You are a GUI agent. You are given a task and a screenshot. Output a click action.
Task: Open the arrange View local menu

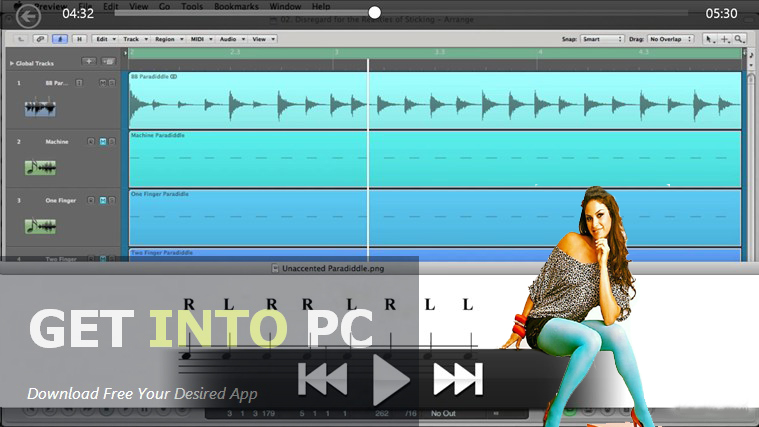click(263, 39)
